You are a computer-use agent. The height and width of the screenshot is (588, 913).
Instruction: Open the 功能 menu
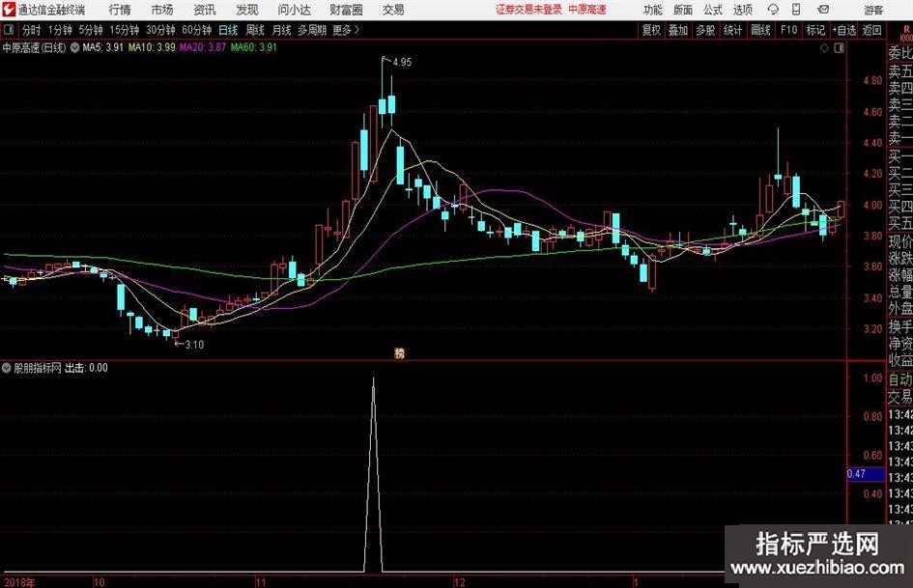pyautogui.click(x=653, y=10)
